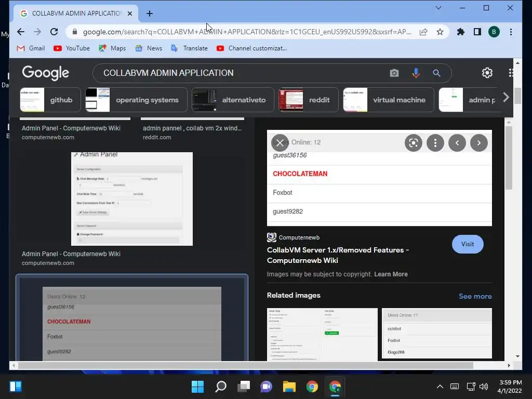532x399 pixels.
Task: Toggle the Chrome side panel
Action: pos(477,32)
